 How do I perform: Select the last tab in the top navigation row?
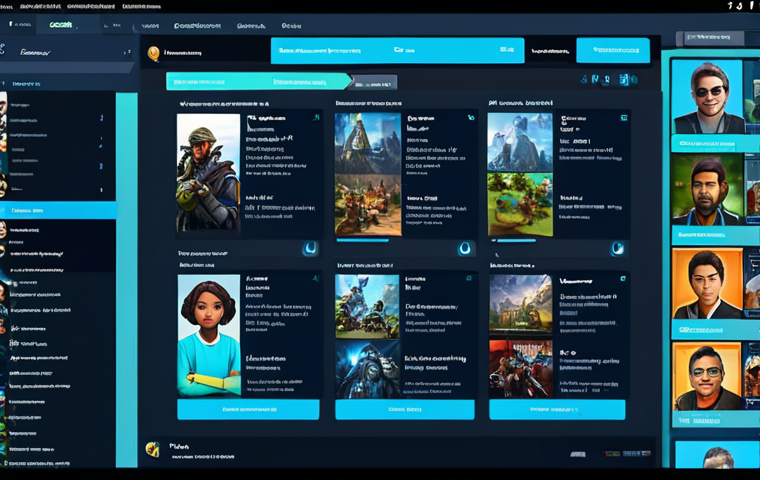coord(291,26)
